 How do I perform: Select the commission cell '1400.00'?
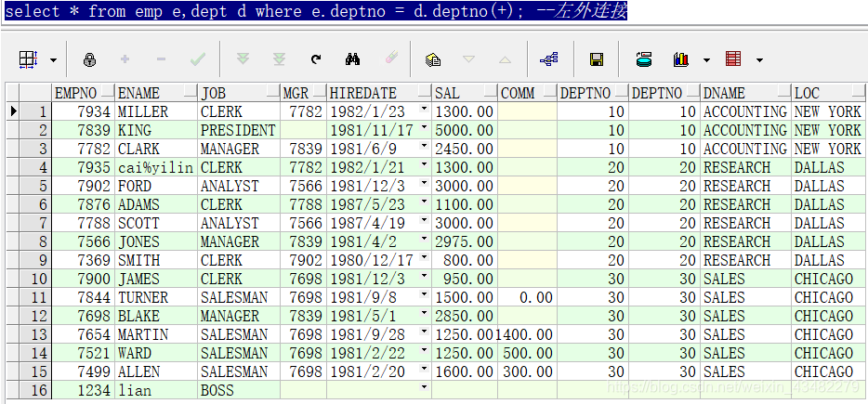click(x=527, y=334)
